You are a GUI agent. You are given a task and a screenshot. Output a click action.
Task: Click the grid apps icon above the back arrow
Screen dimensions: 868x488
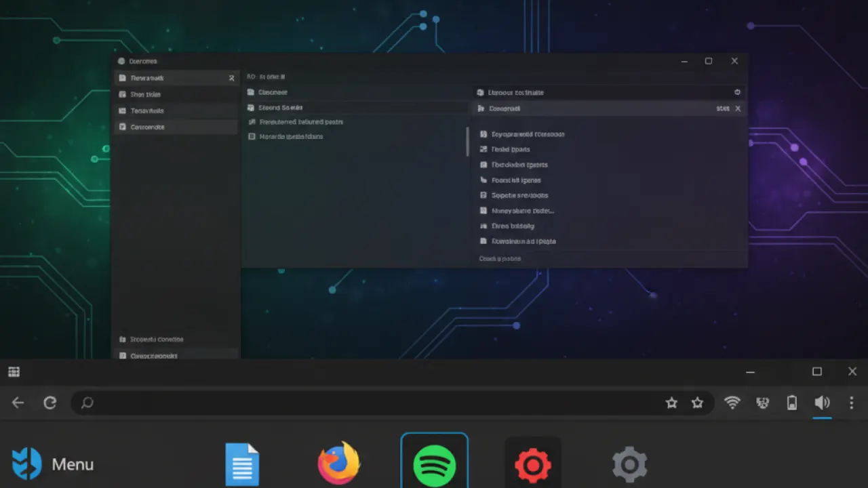(x=14, y=371)
